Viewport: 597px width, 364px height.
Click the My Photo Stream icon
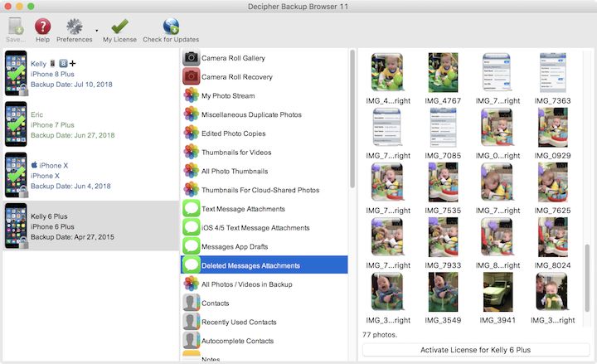pos(191,96)
